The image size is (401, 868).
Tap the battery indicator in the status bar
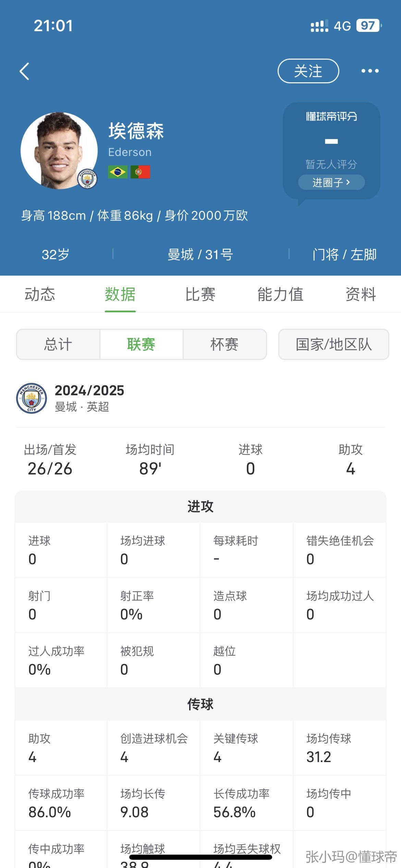368,25
